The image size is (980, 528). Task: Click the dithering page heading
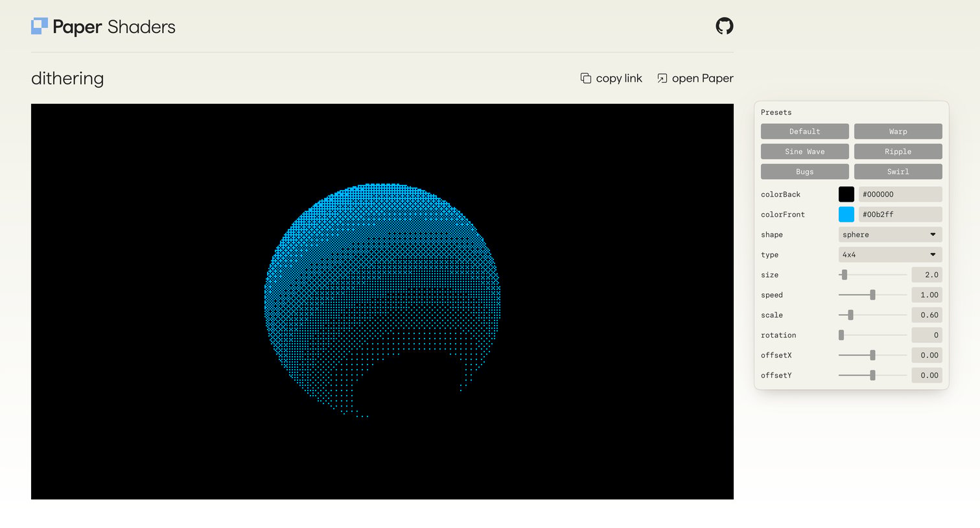pos(67,78)
